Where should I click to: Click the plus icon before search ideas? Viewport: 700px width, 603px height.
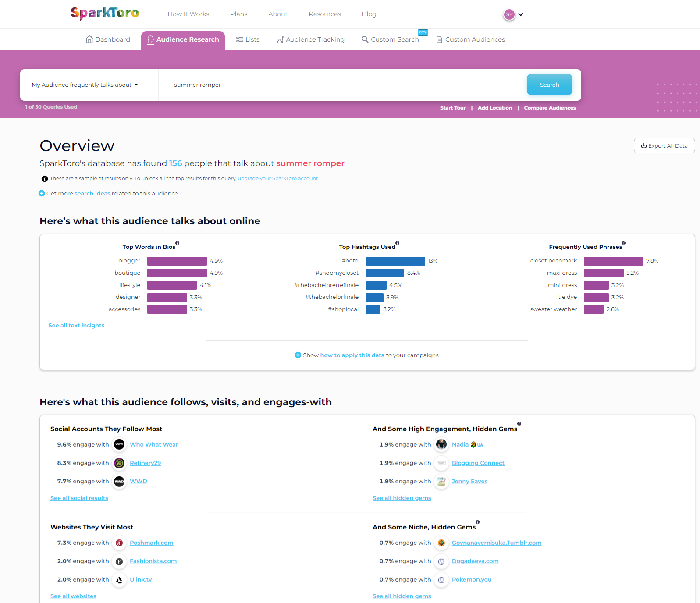click(42, 193)
